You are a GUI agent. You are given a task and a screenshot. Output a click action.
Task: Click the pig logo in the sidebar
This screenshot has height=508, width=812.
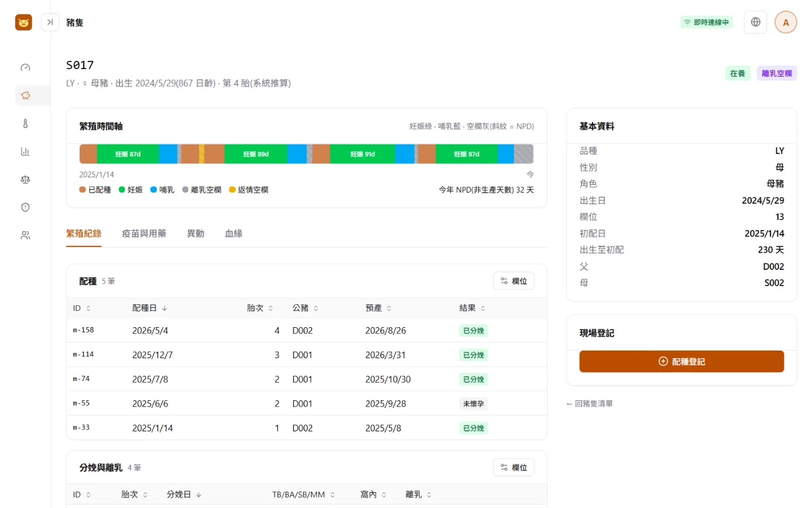(x=23, y=22)
